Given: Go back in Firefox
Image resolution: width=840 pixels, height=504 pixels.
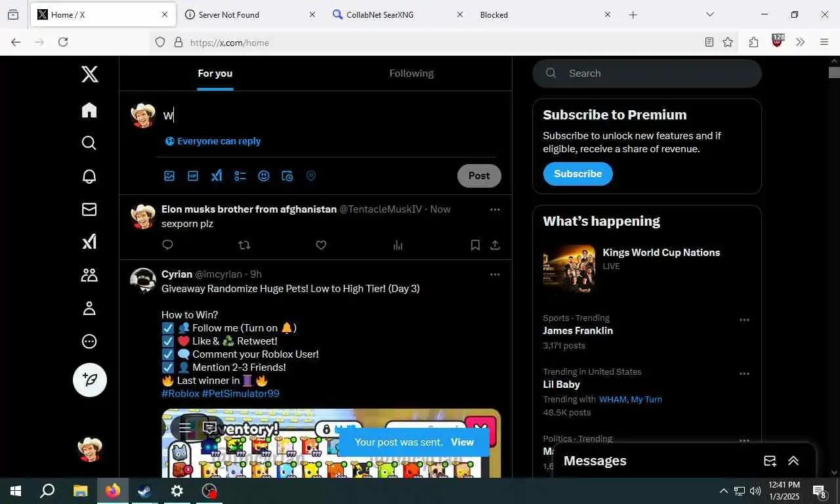Looking at the screenshot, I should click(16, 42).
